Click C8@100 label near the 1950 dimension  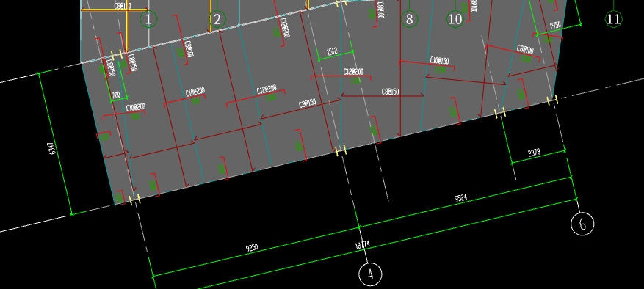pyautogui.click(x=525, y=51)
